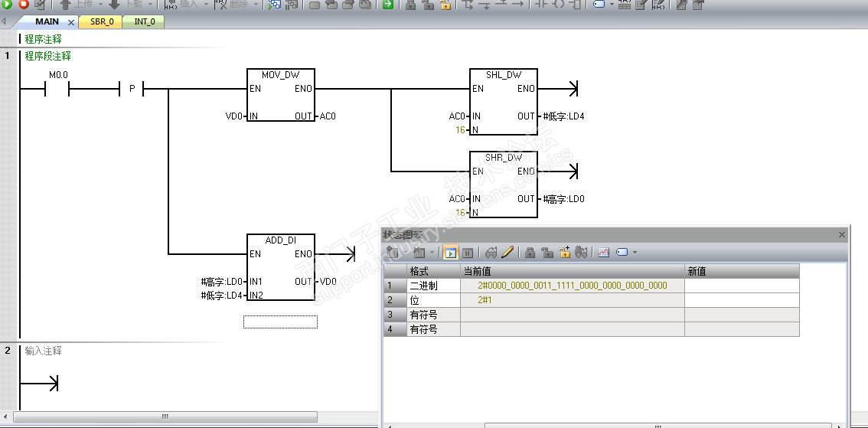Switch to the SBR_0 tab
The image size is (868, 428).
pos(102,21)
